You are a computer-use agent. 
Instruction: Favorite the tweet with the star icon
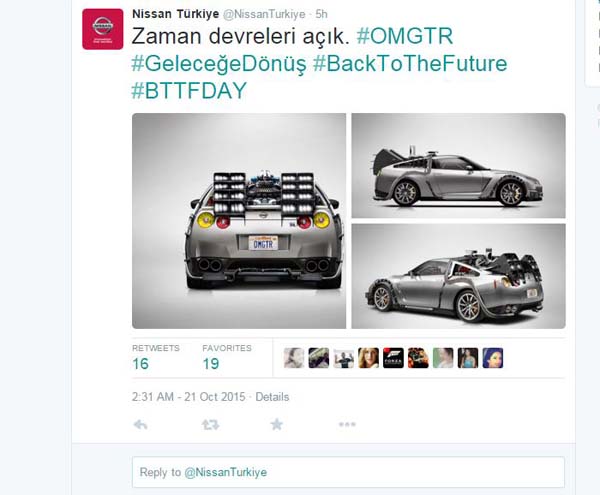pyautogui.click(x=276, y=424)
